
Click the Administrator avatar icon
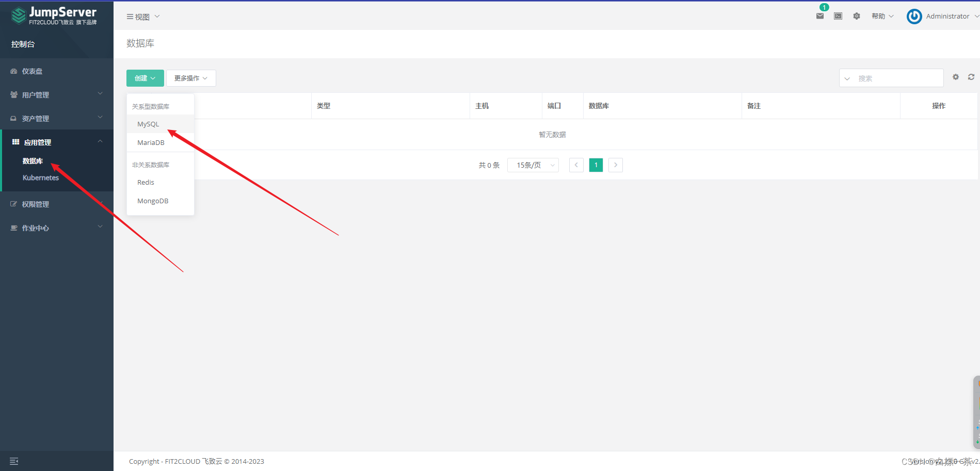point(914,17)
